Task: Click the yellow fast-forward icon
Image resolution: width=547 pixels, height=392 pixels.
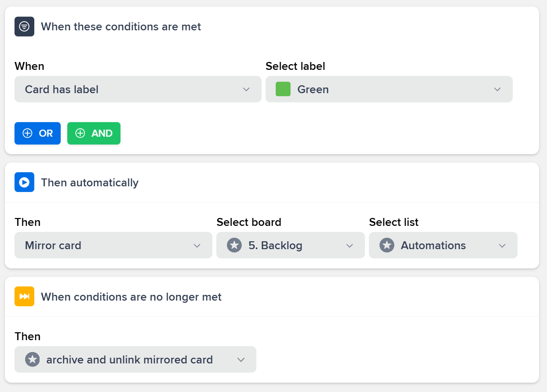Action: (x=24, y=296)
